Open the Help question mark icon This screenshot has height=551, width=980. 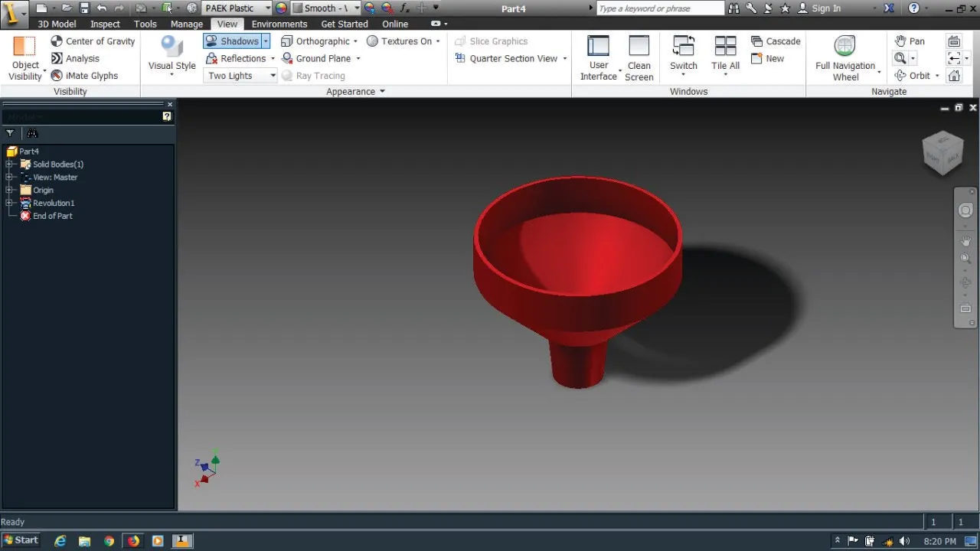tap(913, 8)
